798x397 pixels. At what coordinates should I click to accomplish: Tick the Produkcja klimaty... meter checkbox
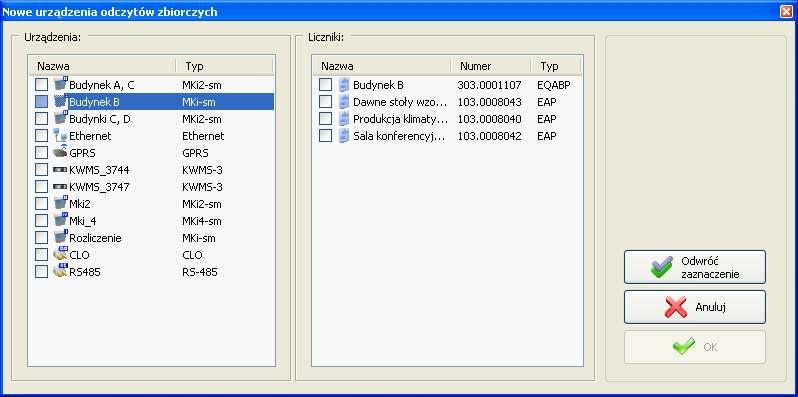tap(325, 118)
